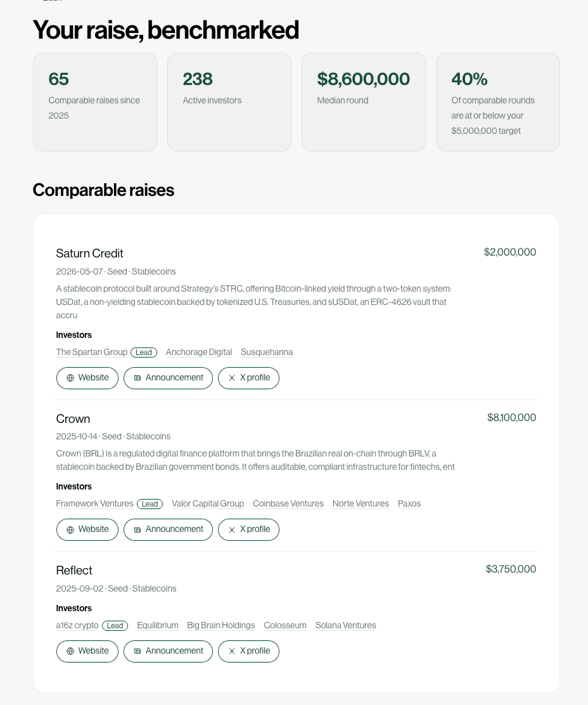Click globe icon in Crown Website button
588x705 pixels.
pos(70,529)
